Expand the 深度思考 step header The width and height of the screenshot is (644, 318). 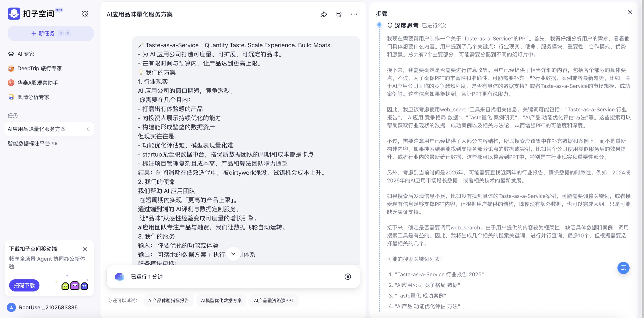(406, 25)
